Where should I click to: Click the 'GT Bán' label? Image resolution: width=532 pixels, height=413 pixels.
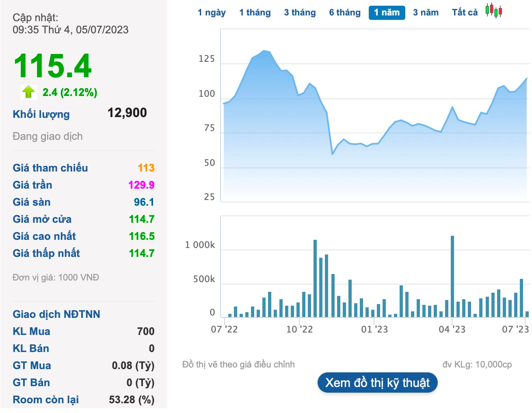[x=31, y=383]
